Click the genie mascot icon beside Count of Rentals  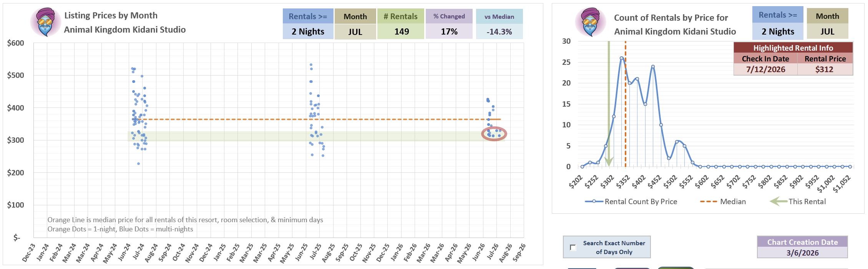[591, 22]
